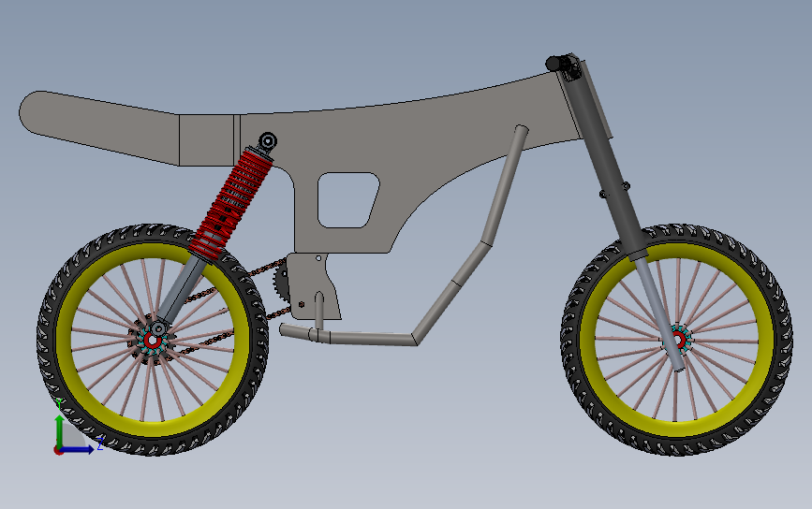
Task: Click the rectangular cutout in the frame plate
Action: coord(347,200)
